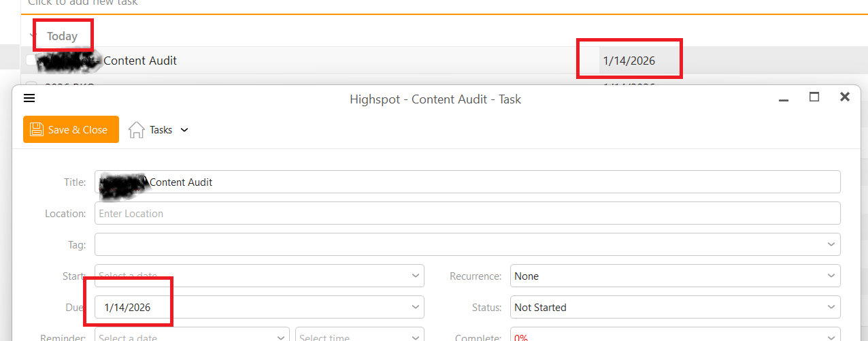Image resolution: width=868 pixels, height=341 pixels.
Task: Click the Title text field
Action: (476, 182)
